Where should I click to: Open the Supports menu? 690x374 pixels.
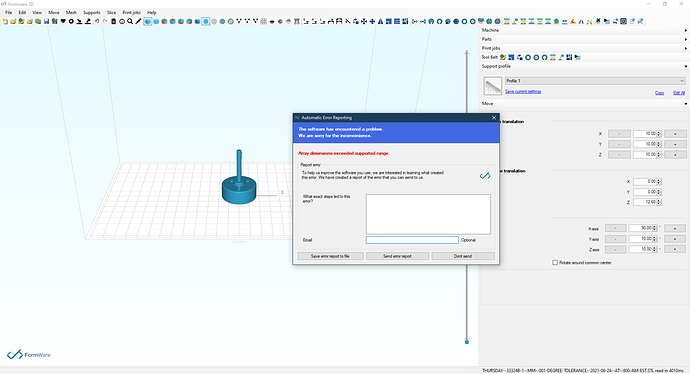[x=92, y=13]
